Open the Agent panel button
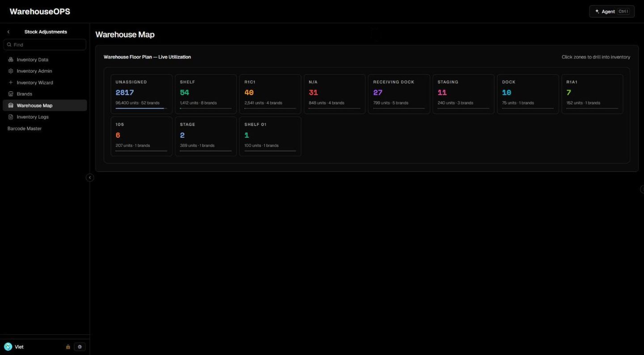The image size is (644, 355). click(612, 12)
